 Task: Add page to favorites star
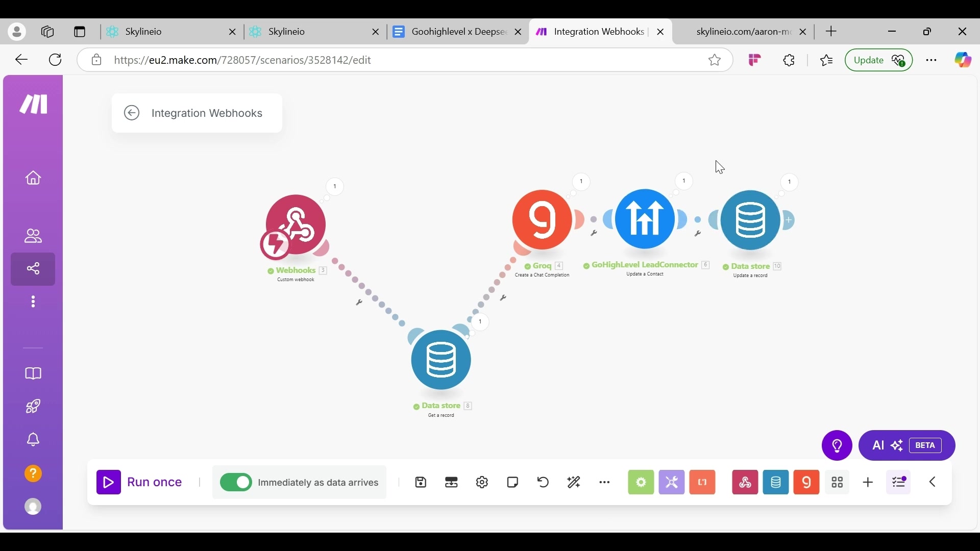coord(716,60)
